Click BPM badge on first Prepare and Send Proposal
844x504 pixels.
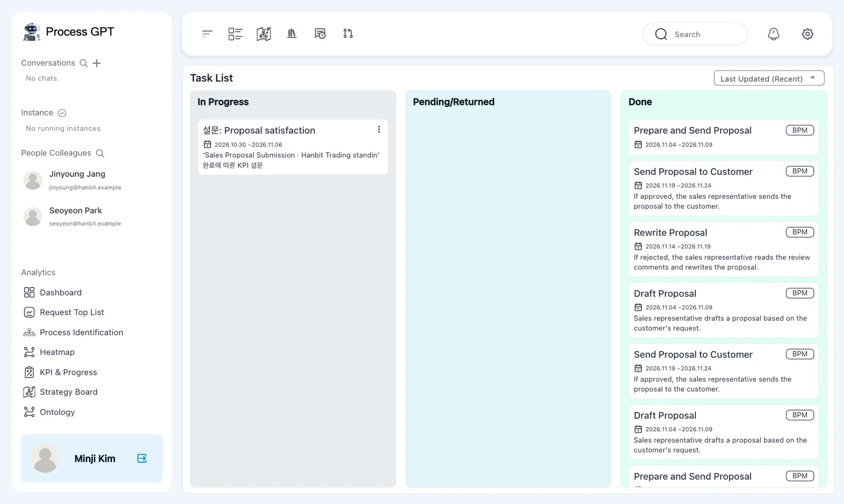tap(800, 130)
